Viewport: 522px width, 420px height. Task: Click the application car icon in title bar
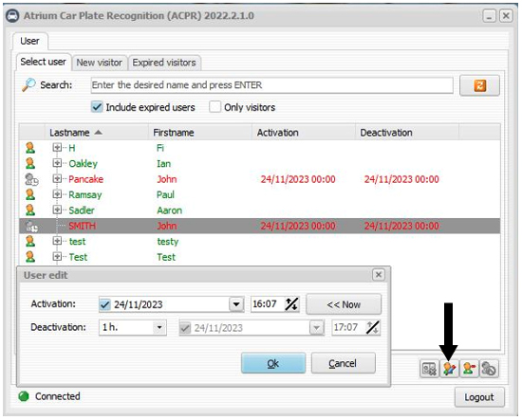[x=12, y=15]
